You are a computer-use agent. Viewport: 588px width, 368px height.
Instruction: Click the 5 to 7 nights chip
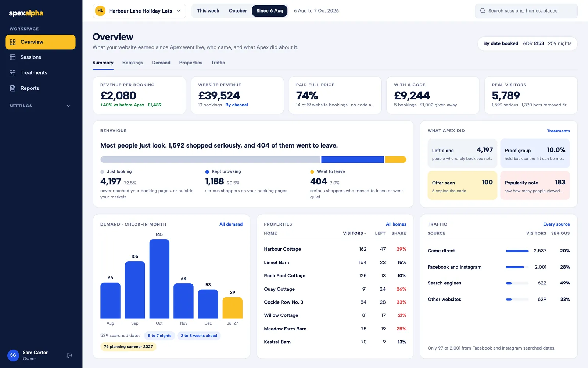(x=159, y=336)
